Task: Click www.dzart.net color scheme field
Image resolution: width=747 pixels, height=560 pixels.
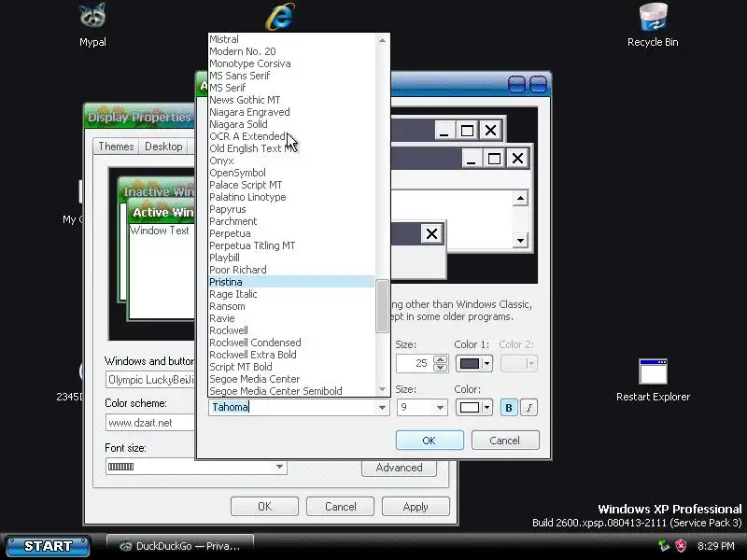Action: tap(150, 423)
